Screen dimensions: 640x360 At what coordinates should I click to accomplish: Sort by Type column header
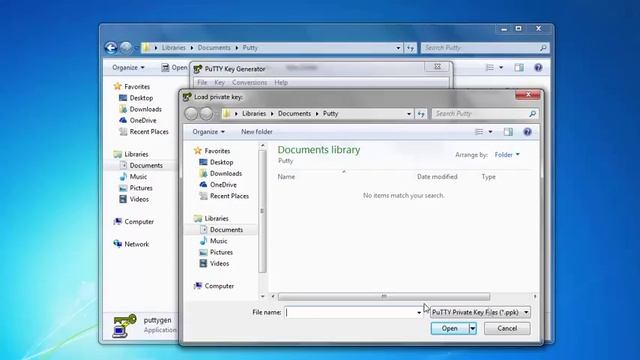(489, 177)
